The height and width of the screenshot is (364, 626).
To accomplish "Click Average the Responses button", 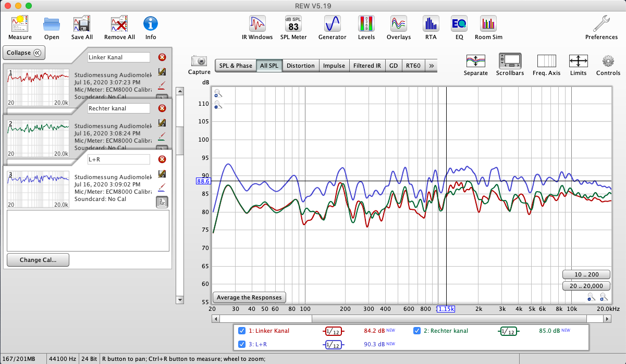I will pos(249,297).
